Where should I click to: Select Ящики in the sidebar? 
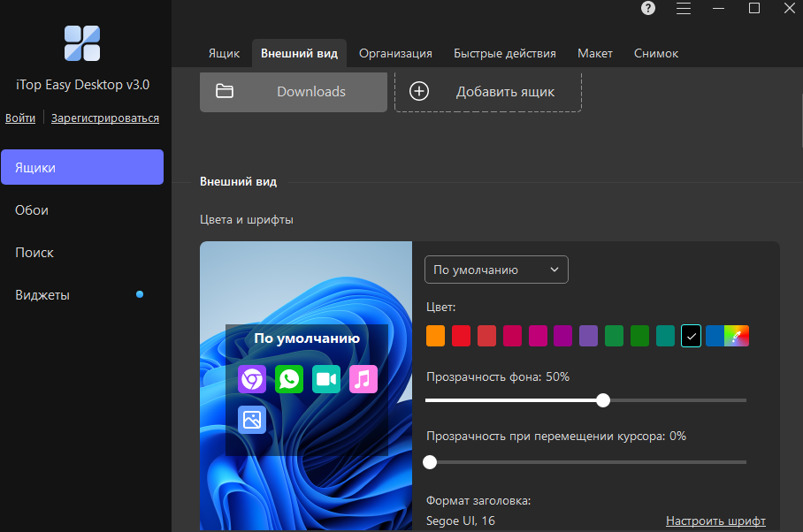tap(82, 167)
